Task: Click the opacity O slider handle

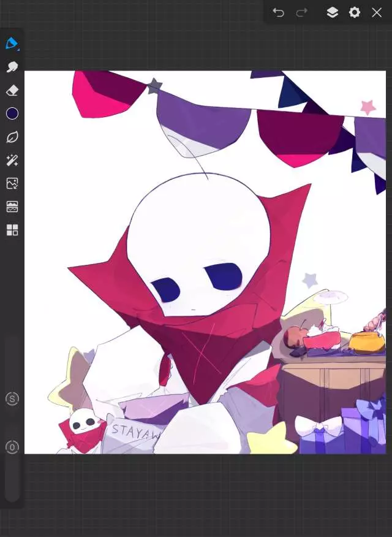Action: tap(12, 447)
